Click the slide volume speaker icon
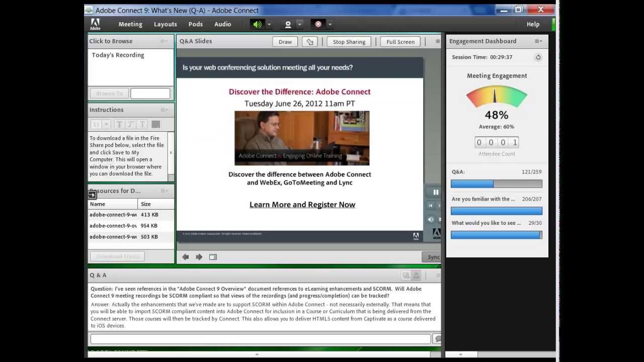The width and height of the screenshot is (644, 362). [431, 219]
